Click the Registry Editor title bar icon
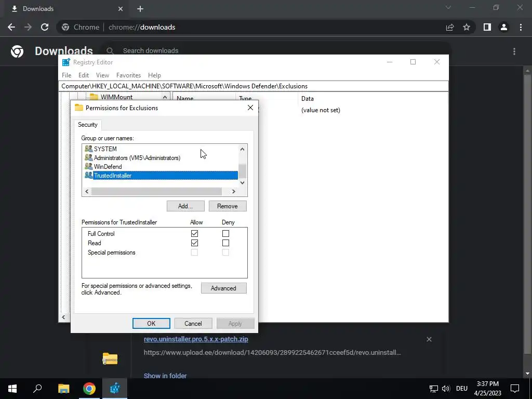Viewport: 532px width, 399px height. click(66, 62)
